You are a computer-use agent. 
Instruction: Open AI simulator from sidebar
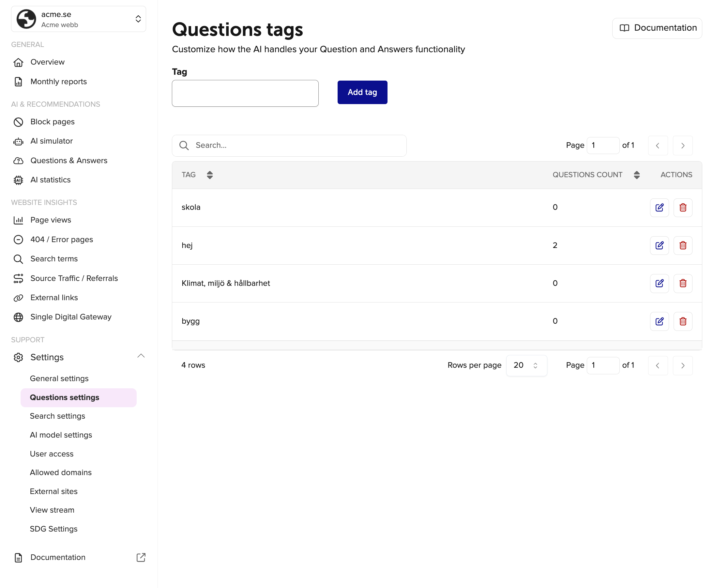click(x=52, y=141)
